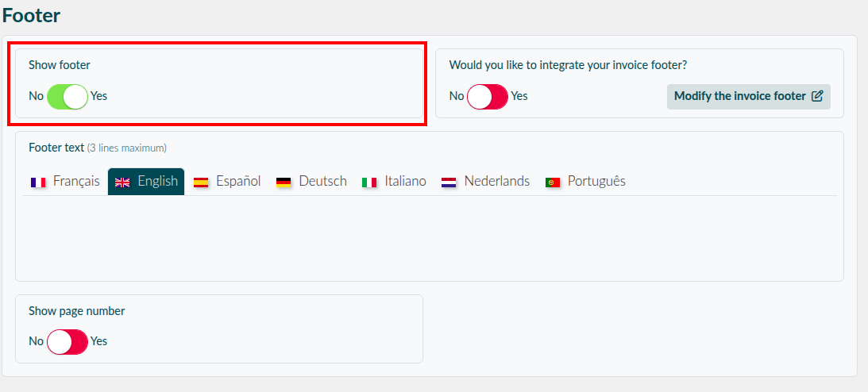Select the active English tab

(x=146, y=182)
